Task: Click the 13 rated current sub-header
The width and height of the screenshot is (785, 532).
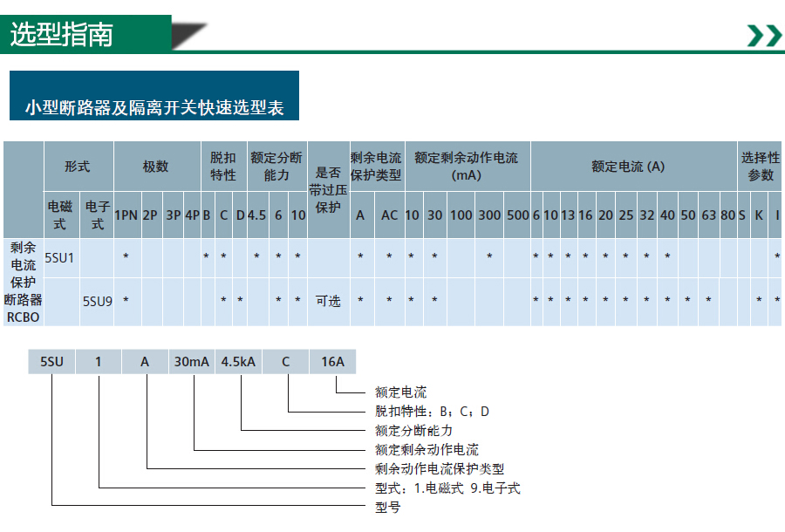Action: 568,215
